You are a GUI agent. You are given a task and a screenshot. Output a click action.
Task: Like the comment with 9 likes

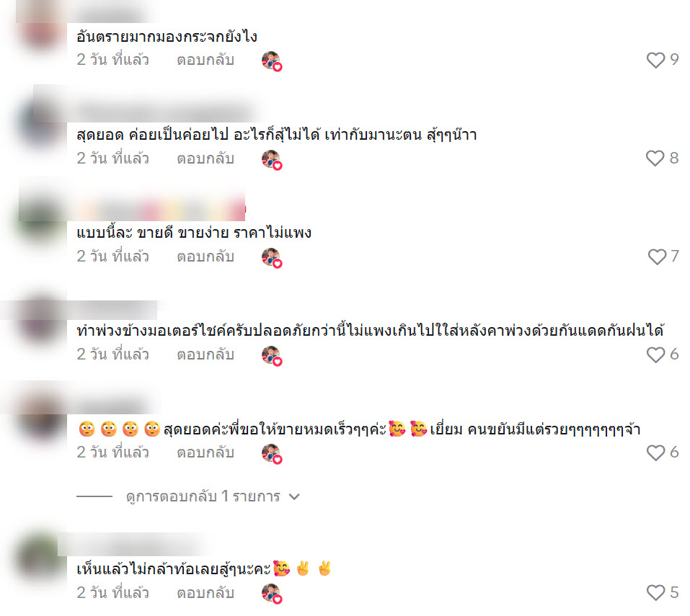(x=655, y=60)
